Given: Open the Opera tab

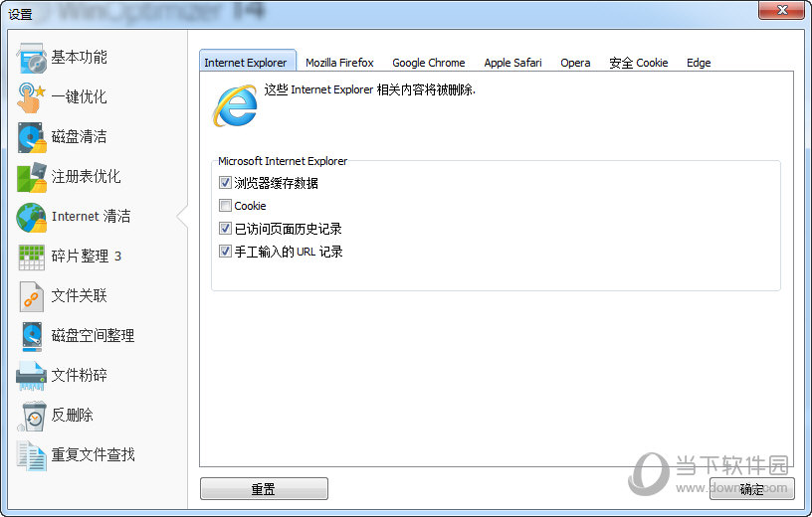Looking at the screenshot, I should [x=575, y=63].
